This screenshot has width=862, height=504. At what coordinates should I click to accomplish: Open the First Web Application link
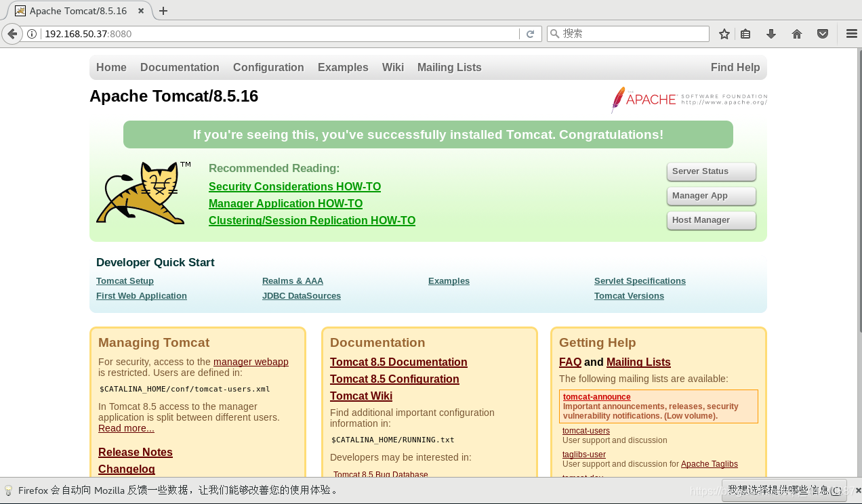(x=142, y=295)
